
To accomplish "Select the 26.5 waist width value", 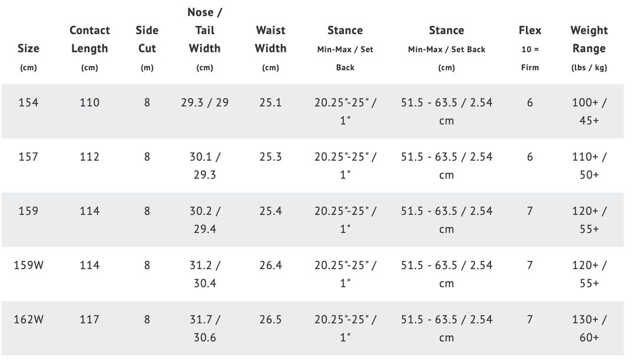I will click(x=270, y=319).
